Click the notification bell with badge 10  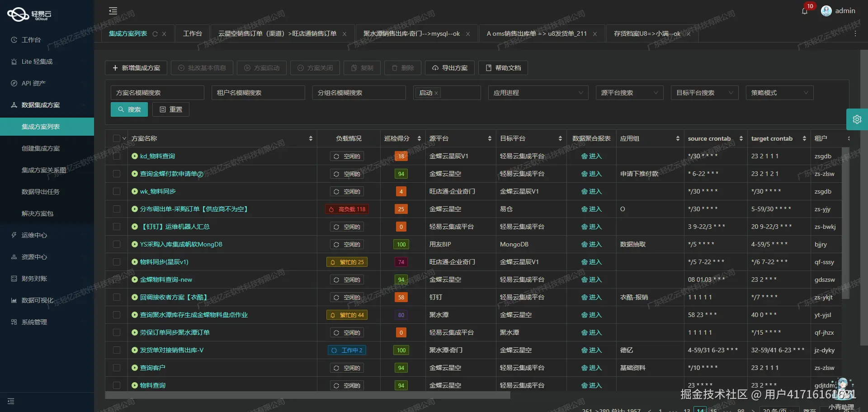(805, 11)
